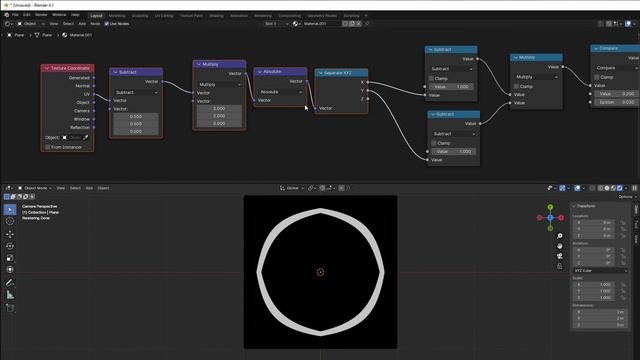Click the zoom magnifier viewport icon
The width and height of the screenshot is (640, 360).
pos(560,236)
